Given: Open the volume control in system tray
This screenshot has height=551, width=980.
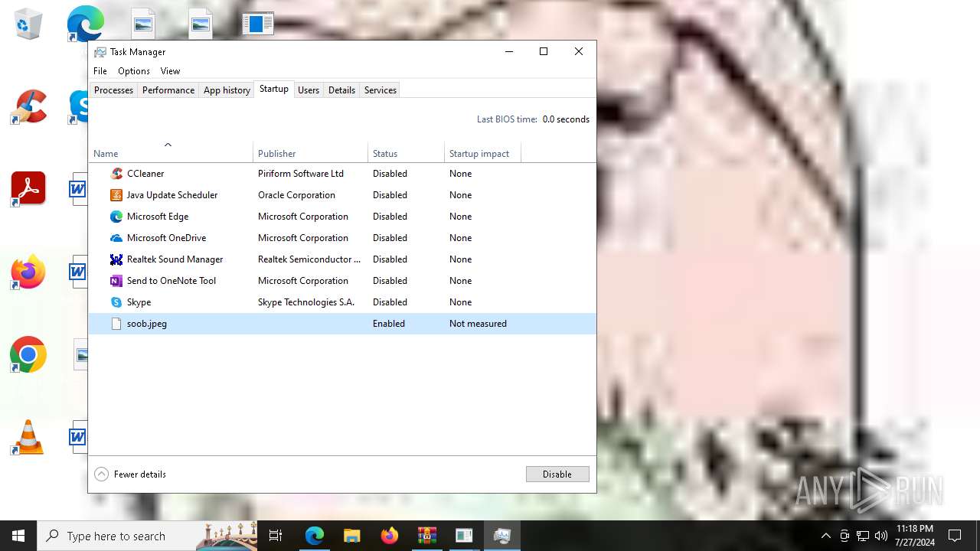Looking at the screenshot, I should [881, 536].
